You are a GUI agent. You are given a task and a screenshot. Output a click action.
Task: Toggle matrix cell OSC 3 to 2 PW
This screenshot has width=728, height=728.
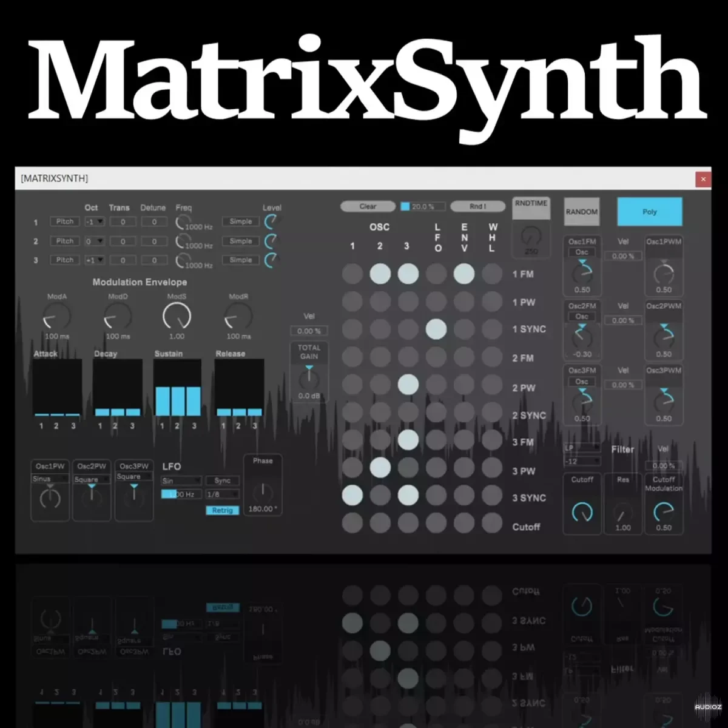click(408, 385)
